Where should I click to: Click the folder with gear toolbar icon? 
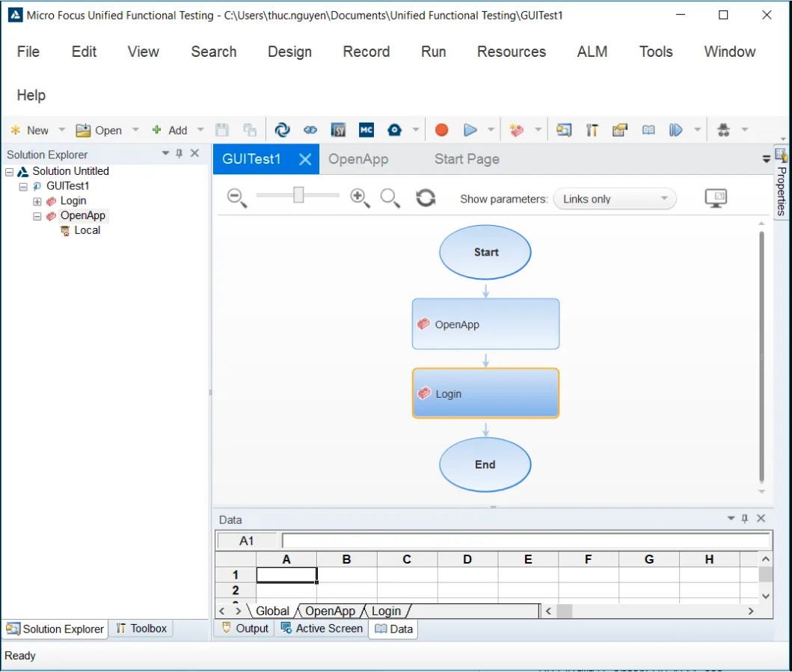coord(620,130)
